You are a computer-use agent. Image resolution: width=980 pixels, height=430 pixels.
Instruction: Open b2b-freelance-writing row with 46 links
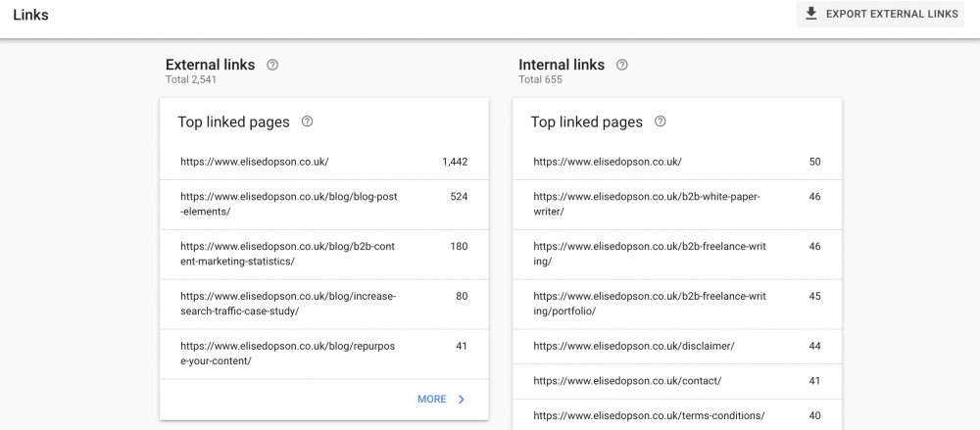(x=676, y=254)
